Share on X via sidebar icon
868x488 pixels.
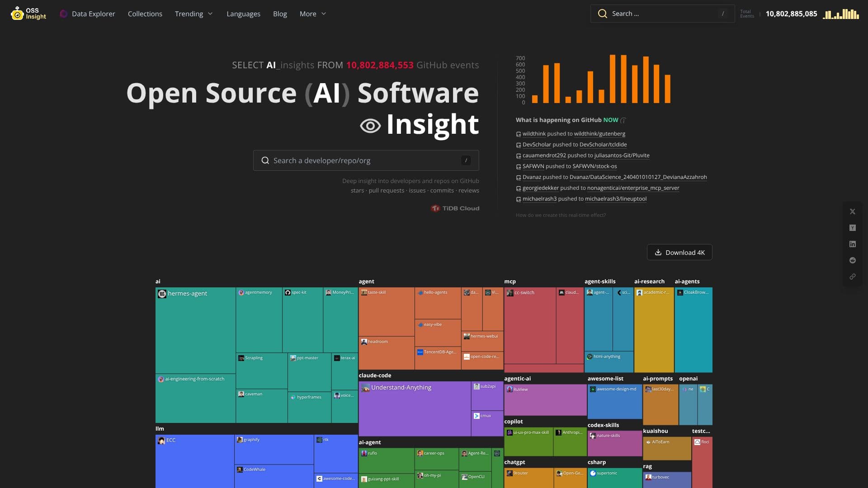(853, 211)
